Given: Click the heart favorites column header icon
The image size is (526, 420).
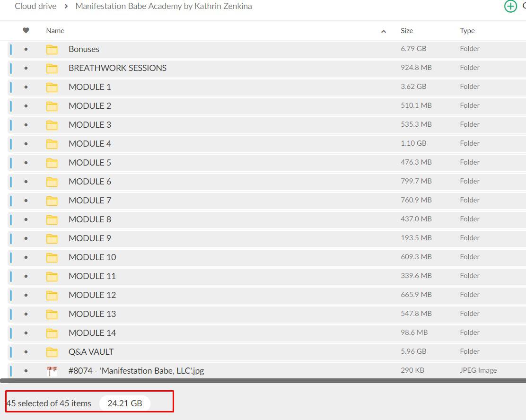Looking at the screenshot, I should 26,31.
